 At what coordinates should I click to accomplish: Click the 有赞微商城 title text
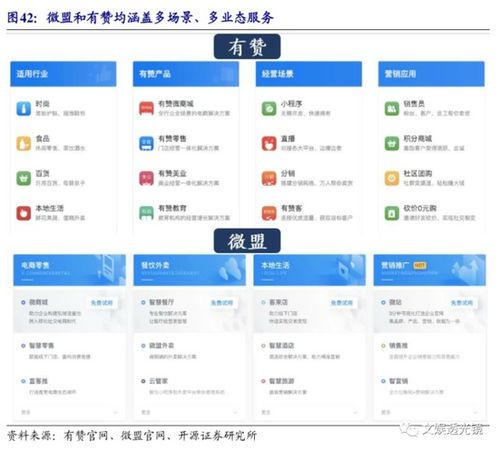(x=176, y=104)
